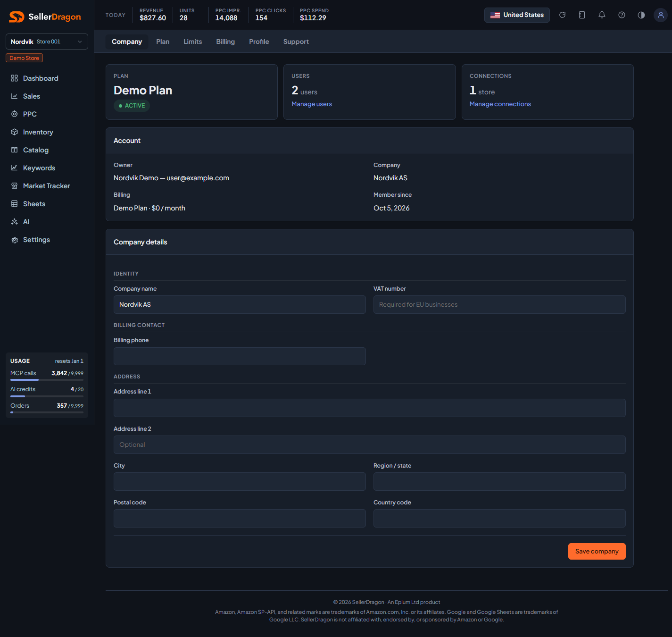This screenshot has height=637, width=672.
Task: Switch to the Billing tab
Action: [x=225, y=42]
